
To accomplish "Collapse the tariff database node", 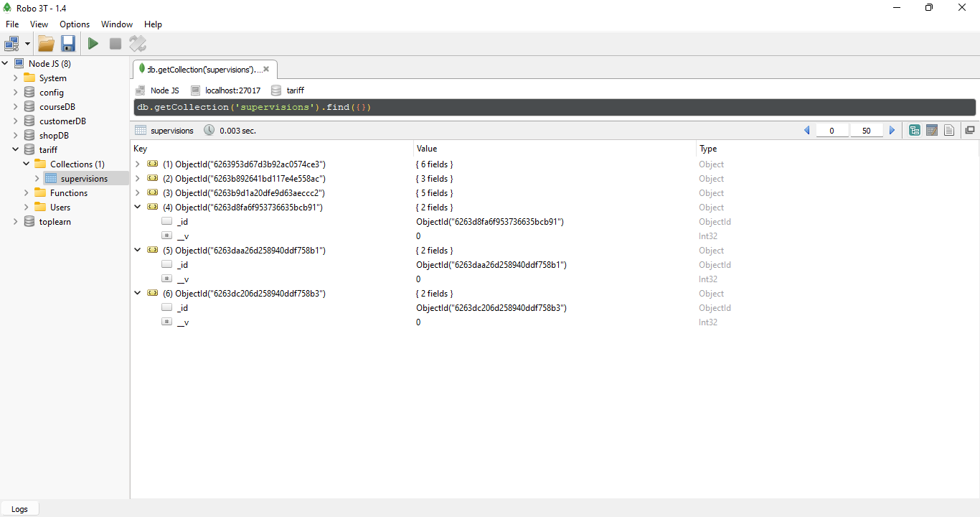I will 15,150.
